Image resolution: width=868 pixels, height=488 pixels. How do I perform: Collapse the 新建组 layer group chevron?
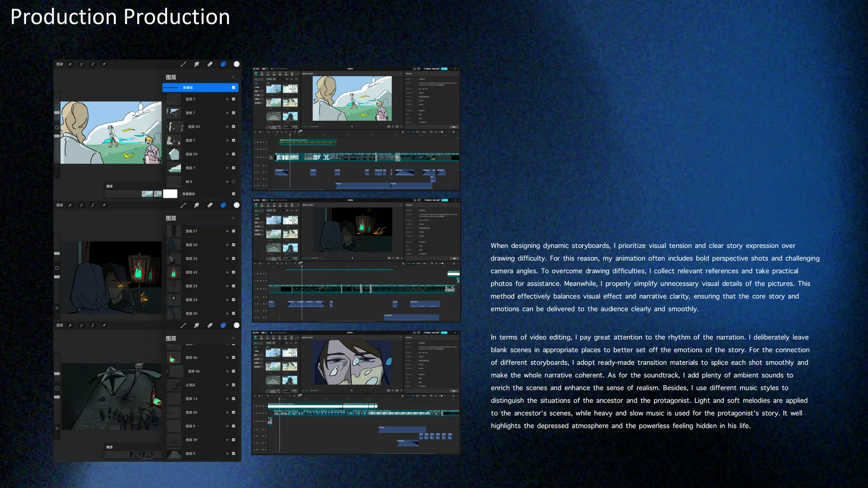tap(227, 88)
